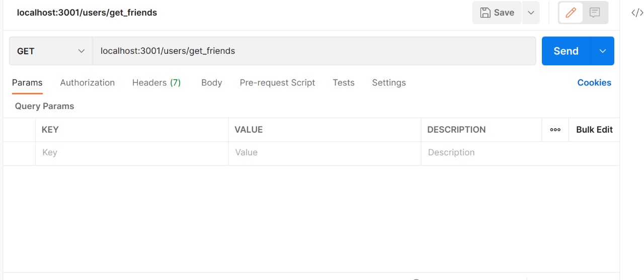Open the Headers (7) tab
The height and width of the screenshot is (280, 644).
[156, 82]
